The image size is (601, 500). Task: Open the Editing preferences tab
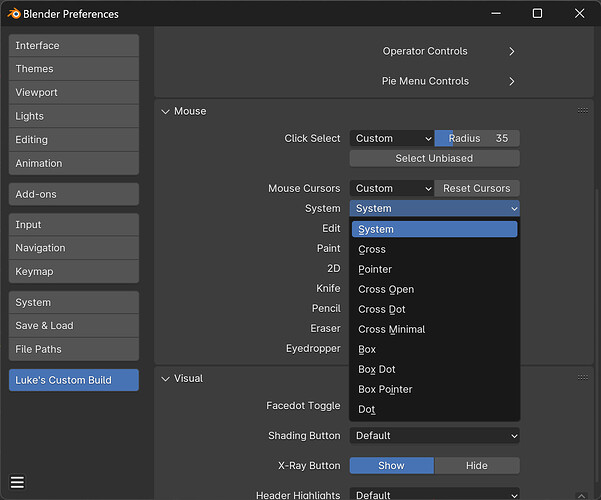(x=74, y=140)
